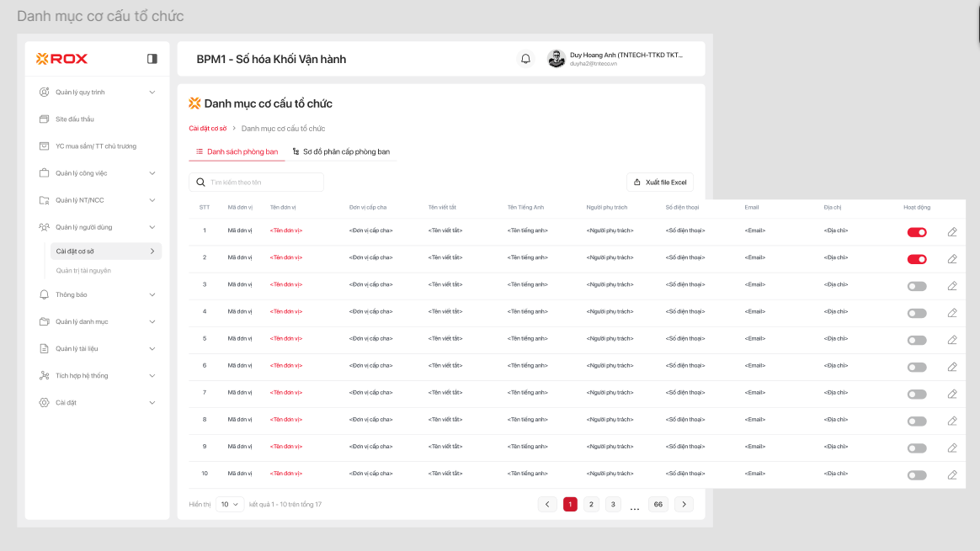Screen dimensions: 980x551
Task: Turn off the Hoạt động toggle in row 2
Action: pos(917,259)
